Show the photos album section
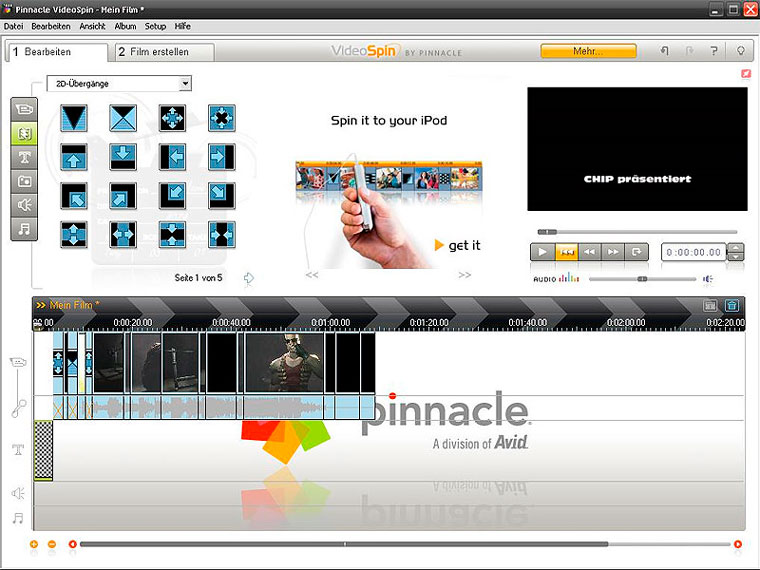 (24, 181)
